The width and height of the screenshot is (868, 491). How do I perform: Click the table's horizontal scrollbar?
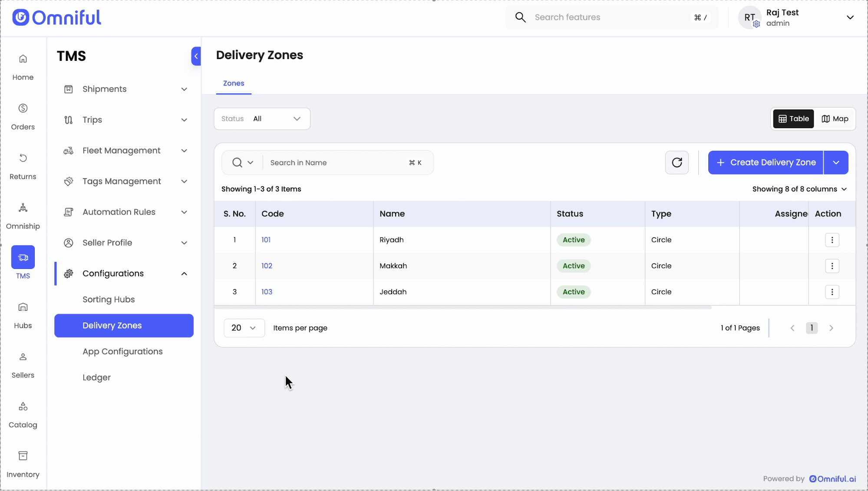(x=462, y=307)
